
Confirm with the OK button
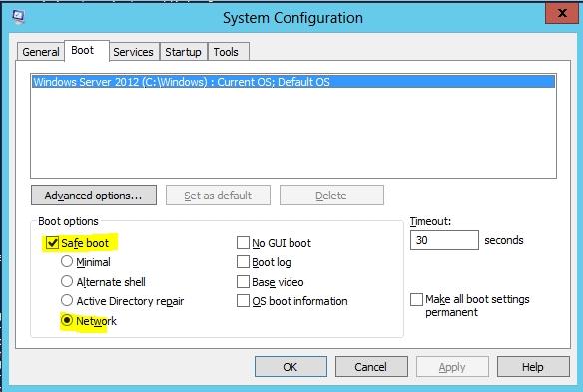291,367
